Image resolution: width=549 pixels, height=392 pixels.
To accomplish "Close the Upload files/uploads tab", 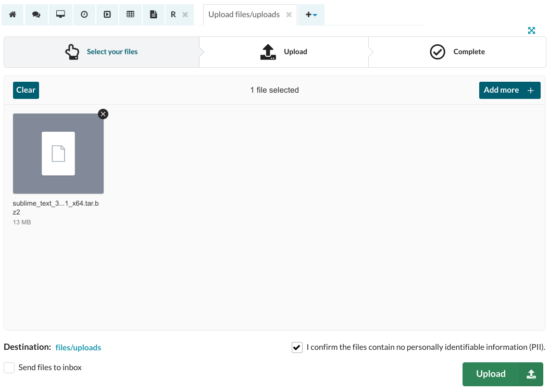I will (289, 15).
